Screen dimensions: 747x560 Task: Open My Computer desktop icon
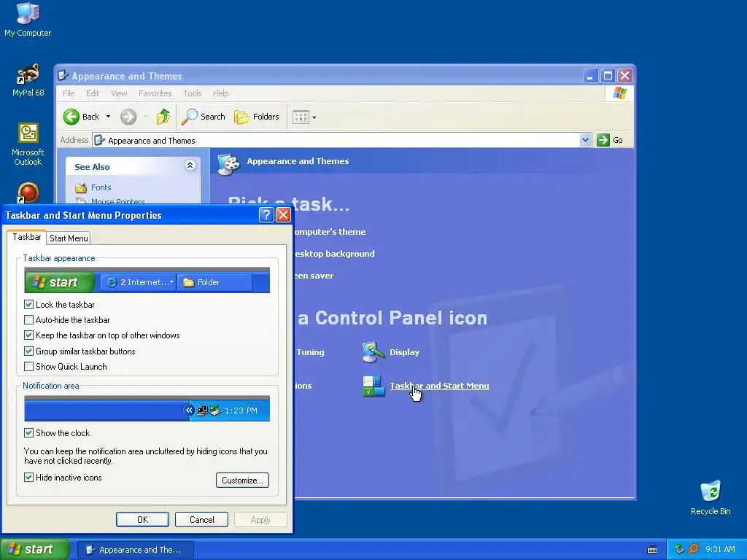tap(28, 19)
